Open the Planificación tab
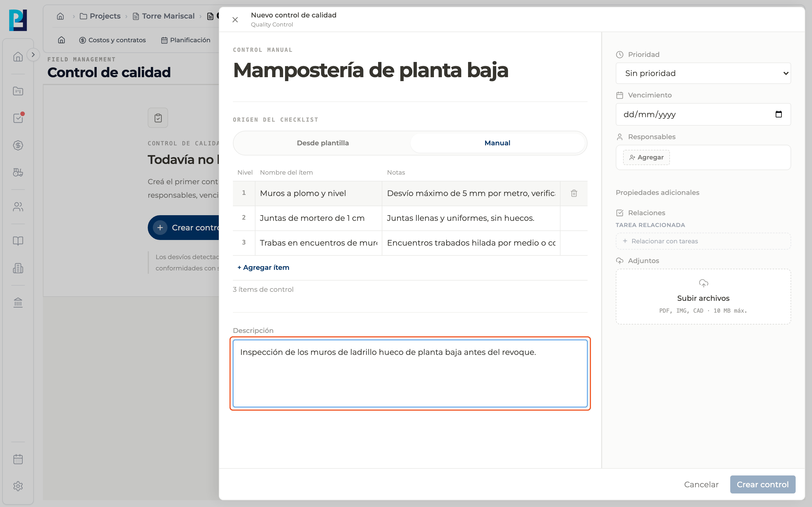This screenshot has height=507, width=812. click(186, 40)
